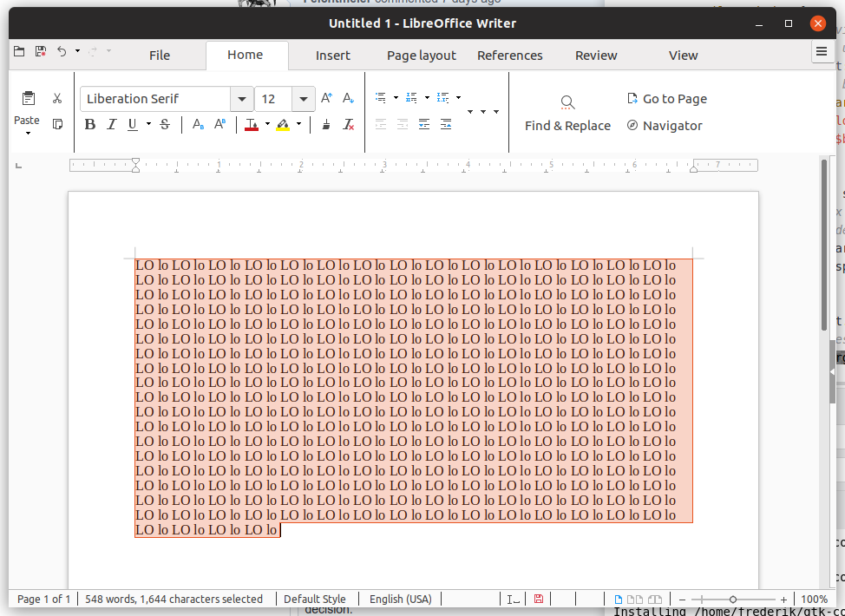Expand the font name dropdown

pos(242,99)
